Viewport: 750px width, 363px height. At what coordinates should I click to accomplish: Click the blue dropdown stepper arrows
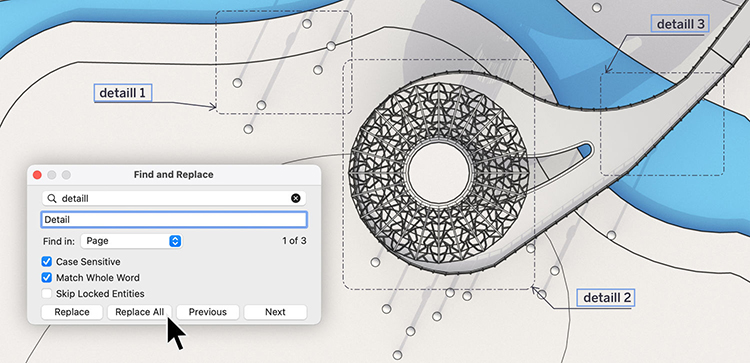tap(175, 241)
